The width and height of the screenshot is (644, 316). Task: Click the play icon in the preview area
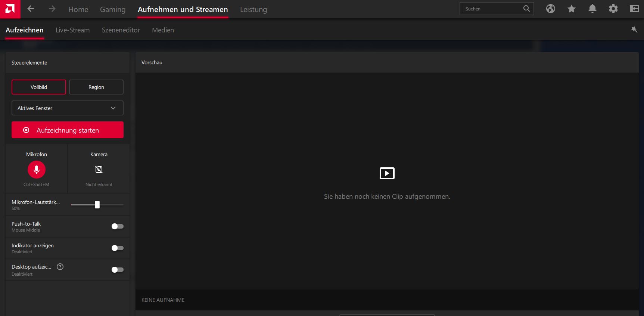(x=387, y=173)
